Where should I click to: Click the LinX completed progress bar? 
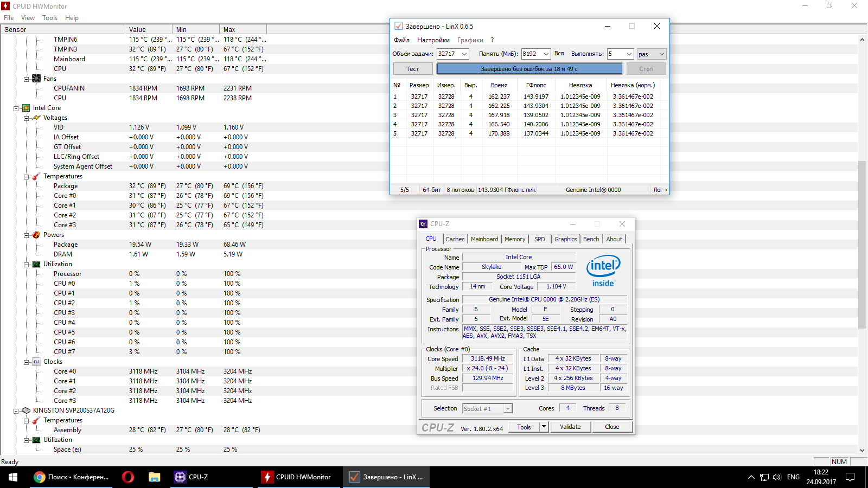tap(529, 69)
